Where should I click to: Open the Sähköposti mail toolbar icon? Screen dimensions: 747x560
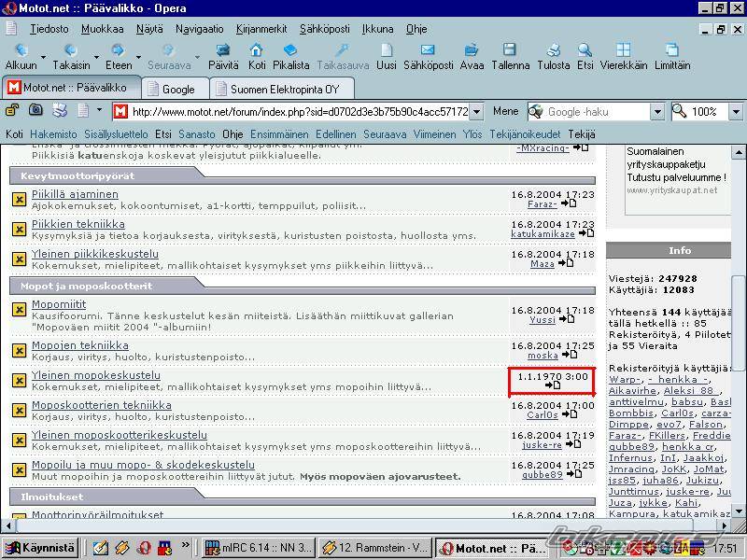tap(428, 50)
